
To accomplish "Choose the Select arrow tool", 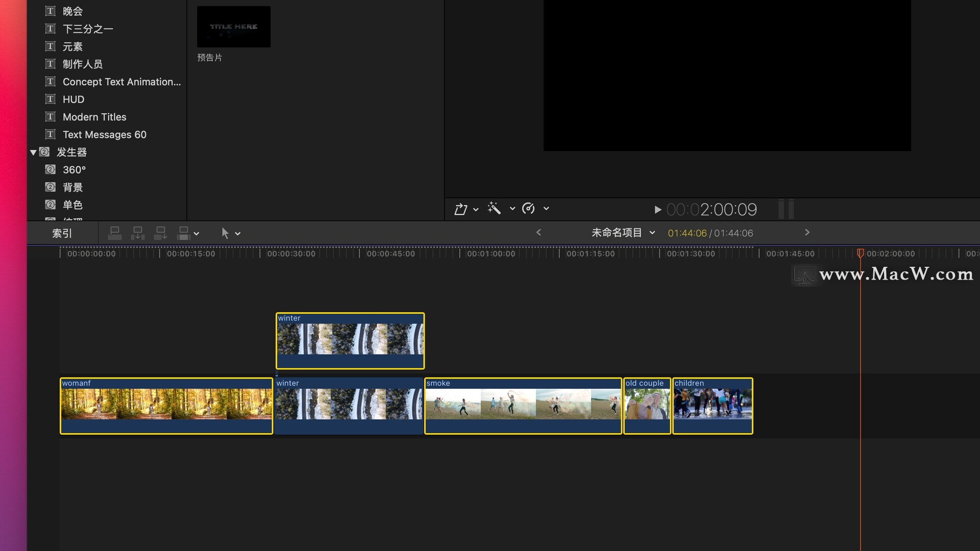I will click(225, 233).
